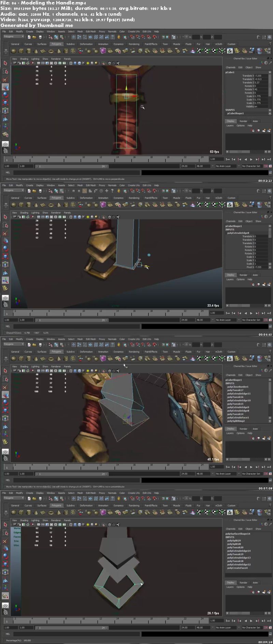Select the arrow Select tool in the 00:02:23 frame

tap(5, 63)
